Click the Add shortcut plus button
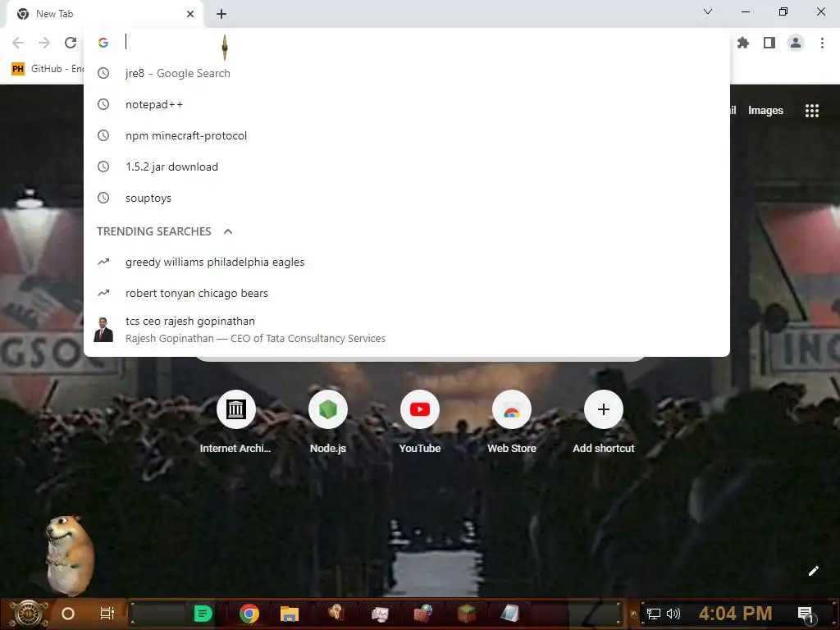 pyautogui.click(x=603, y=409)
